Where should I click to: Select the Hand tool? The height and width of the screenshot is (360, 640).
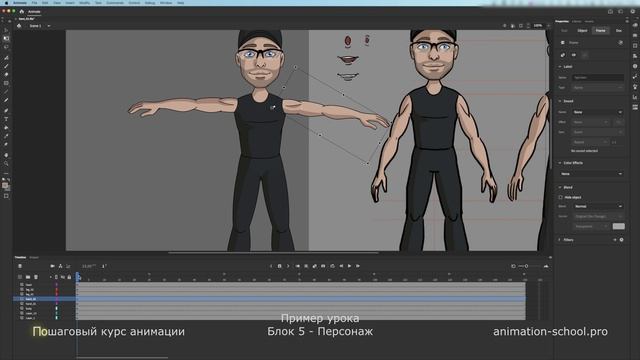(6, 155)
